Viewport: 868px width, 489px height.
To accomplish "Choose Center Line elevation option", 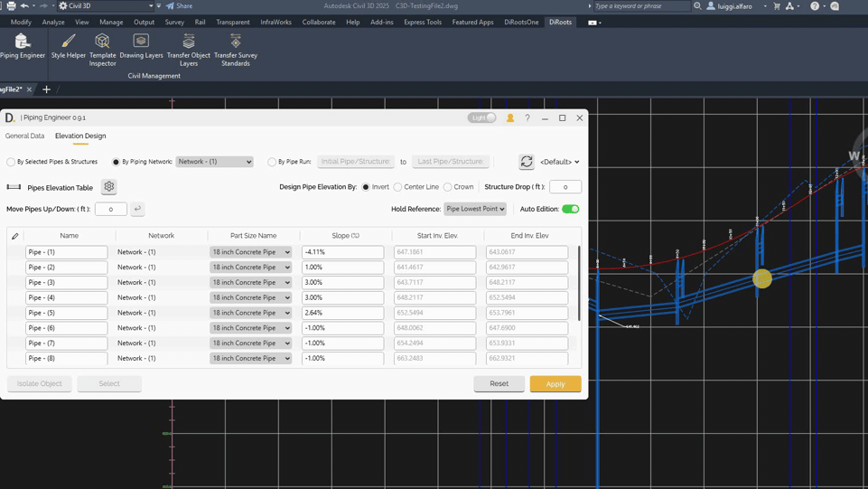I will (x=397, y=187).
